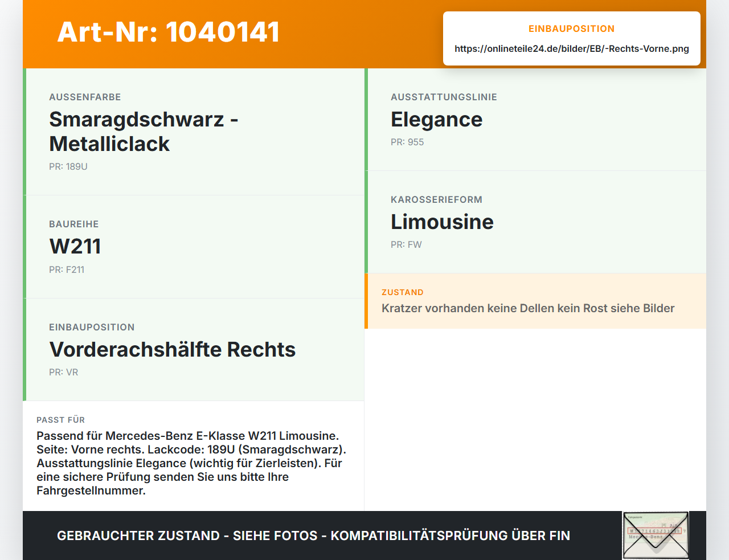Viewport: 729px width, 560px height.
Task: Click the PASST FÜR section label
Action: click(61, 420)
